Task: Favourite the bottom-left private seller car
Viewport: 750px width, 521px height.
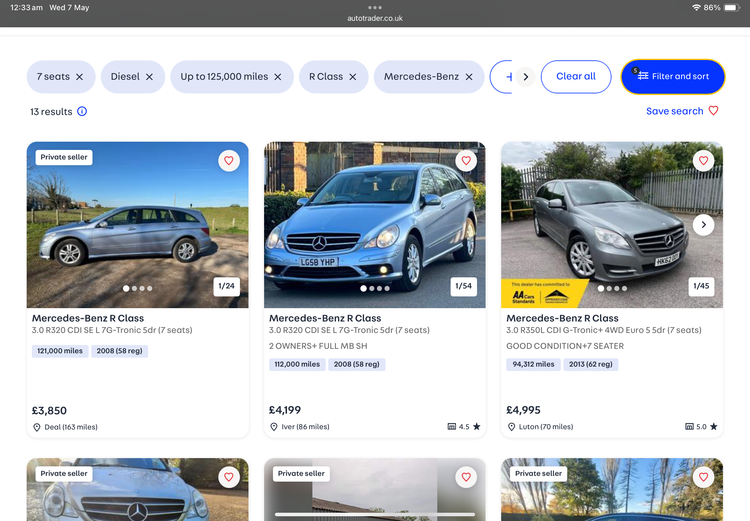Action: (229, 477)
